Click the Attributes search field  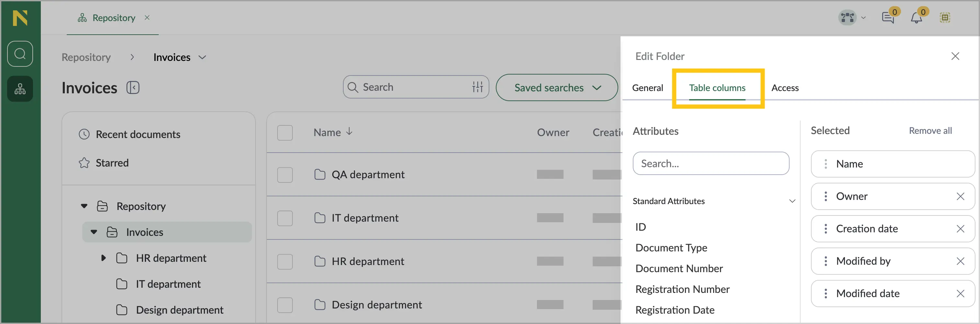(x=711, y=164)
